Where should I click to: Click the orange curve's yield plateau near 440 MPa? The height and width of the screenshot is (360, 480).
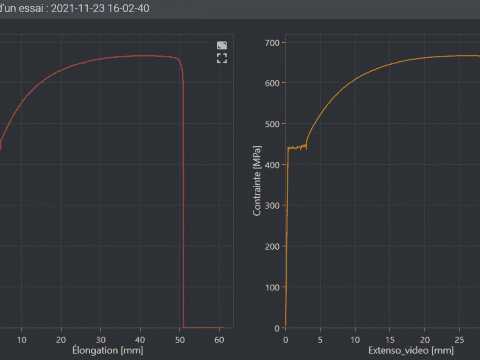[297, 147]
